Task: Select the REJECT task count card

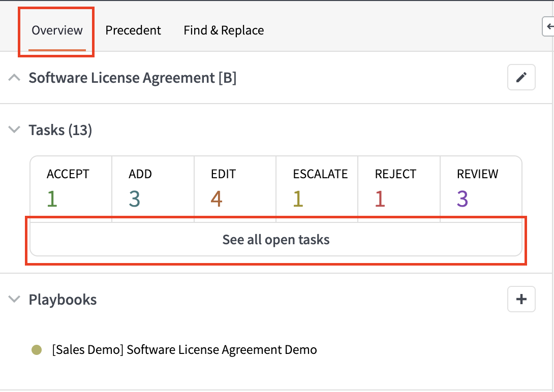Action: coord(399,189)
